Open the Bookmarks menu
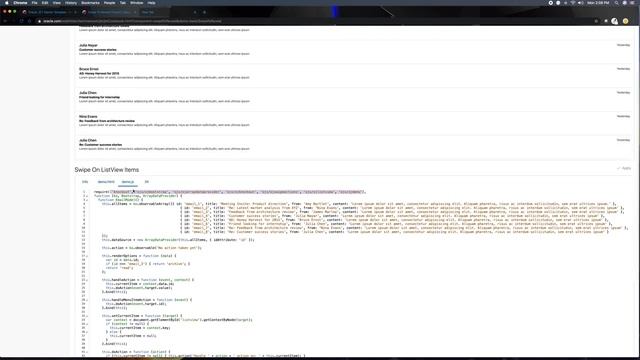 point(90,3)
